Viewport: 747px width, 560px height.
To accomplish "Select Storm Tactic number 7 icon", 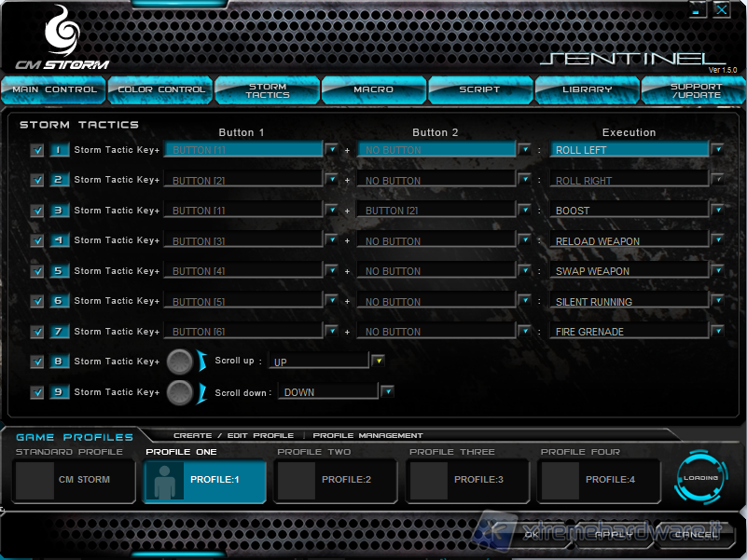I will click(x=59, y=332).
